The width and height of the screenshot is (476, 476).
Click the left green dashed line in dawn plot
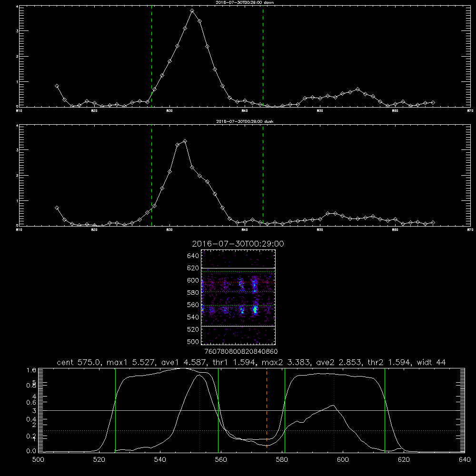151,57
